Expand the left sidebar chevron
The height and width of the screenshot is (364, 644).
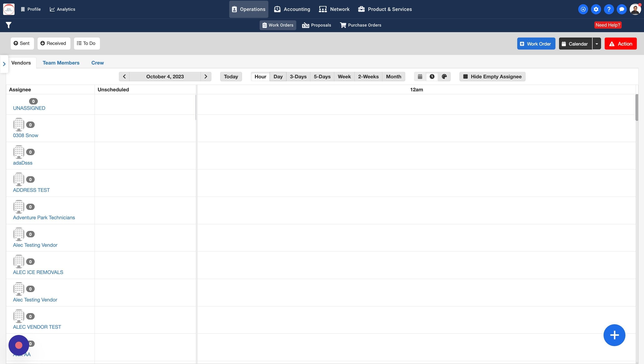coord(4,64)
